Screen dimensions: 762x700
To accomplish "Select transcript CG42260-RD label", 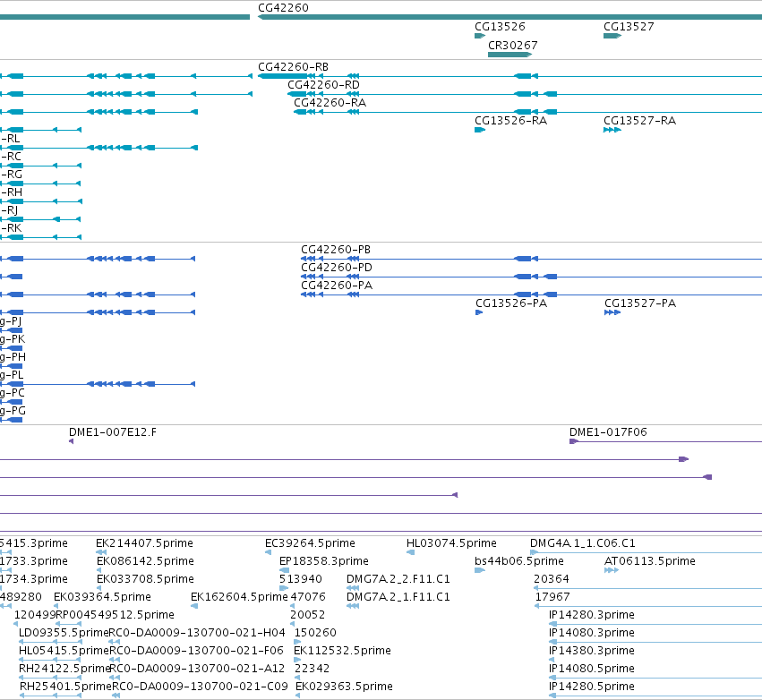I will pyautogui.click(x=323, y=85).
